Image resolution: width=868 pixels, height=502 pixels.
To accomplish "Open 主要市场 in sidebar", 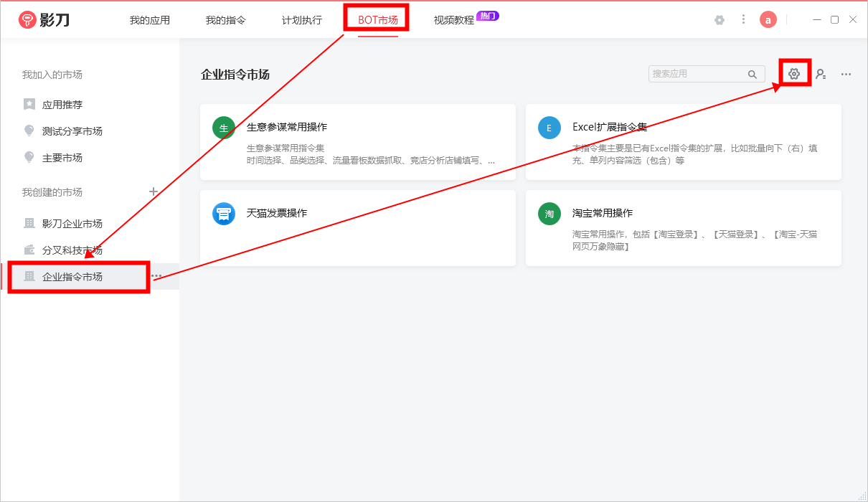I will pyautogui.click(x=90, y=158).
